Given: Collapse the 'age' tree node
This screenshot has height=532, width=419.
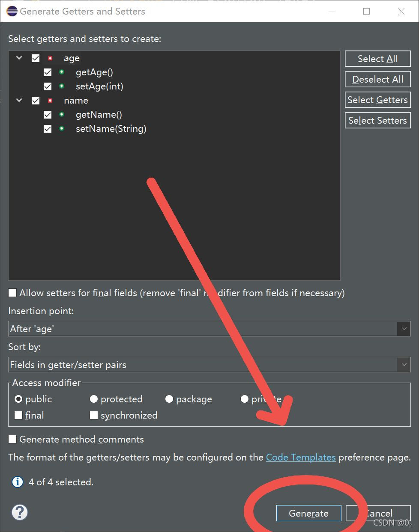Looking at the screenshot, I should tap(18, 58).
